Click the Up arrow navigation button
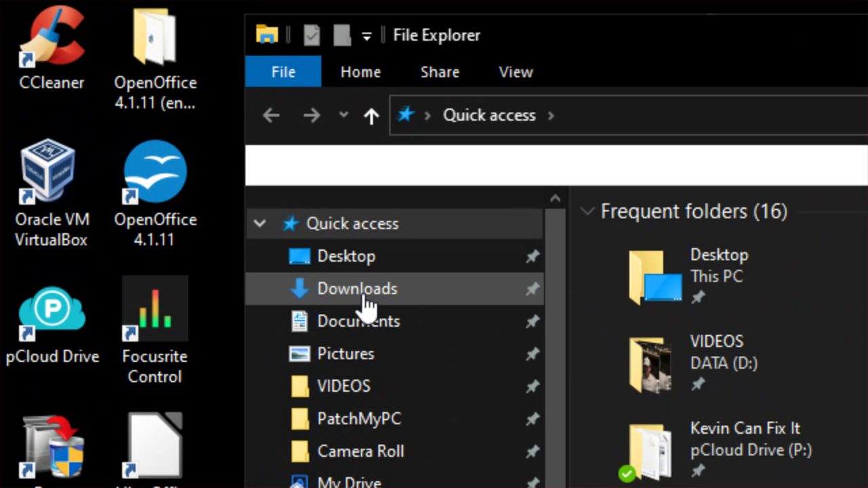This screenshot has height=488, width=868. (371, 116)
